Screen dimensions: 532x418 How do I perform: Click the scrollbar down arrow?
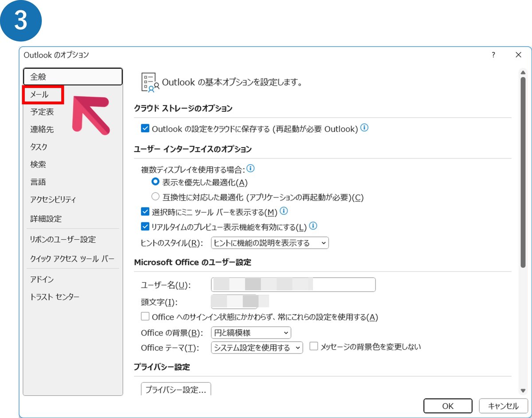pyautogui.click(x=523, y=390)
